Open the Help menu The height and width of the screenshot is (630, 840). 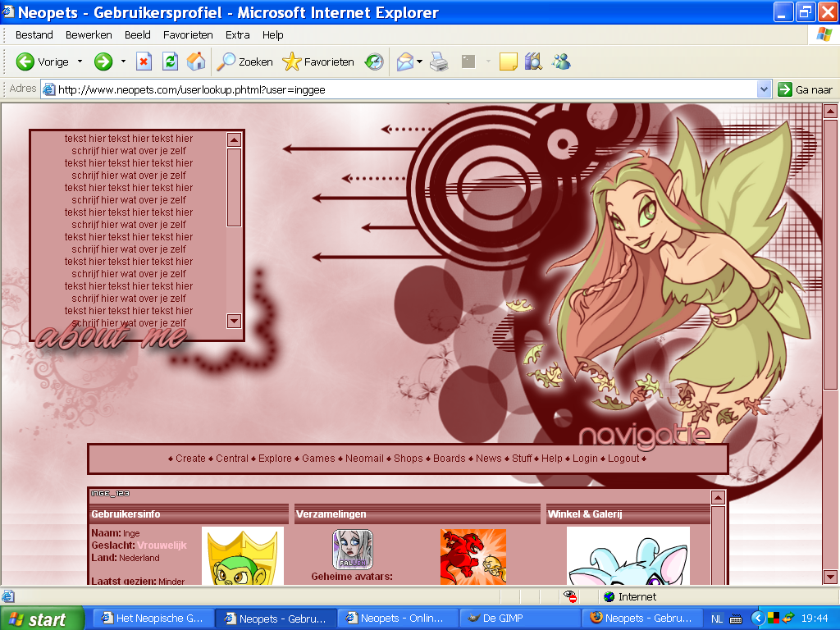click(x=272, y=34)
